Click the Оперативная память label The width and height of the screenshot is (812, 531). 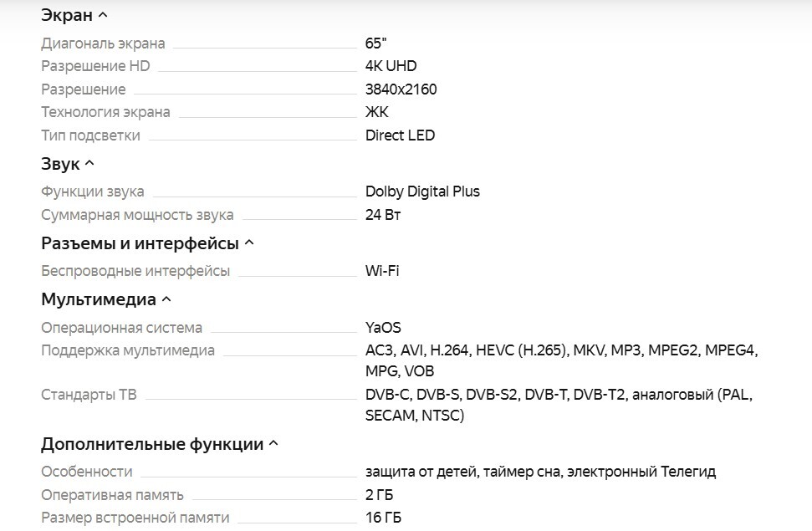(x=112, y=495)
